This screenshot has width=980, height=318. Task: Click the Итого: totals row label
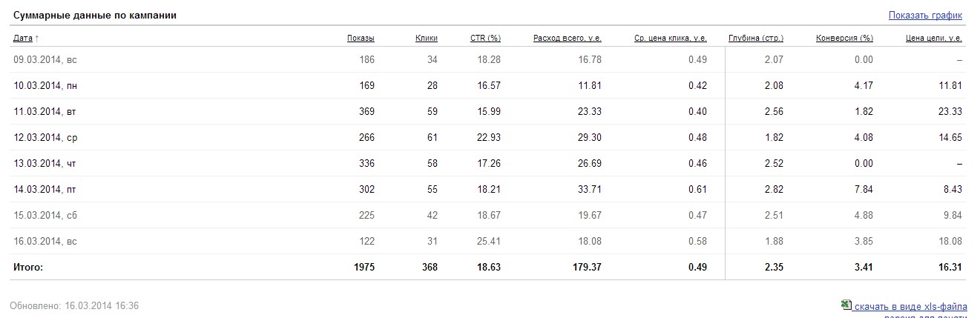28,267
